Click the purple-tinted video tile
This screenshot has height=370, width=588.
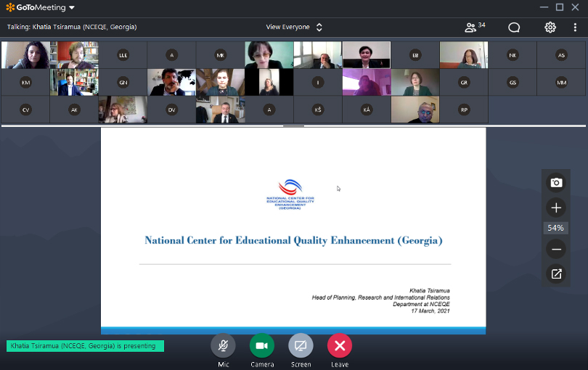tap(367, 83)
